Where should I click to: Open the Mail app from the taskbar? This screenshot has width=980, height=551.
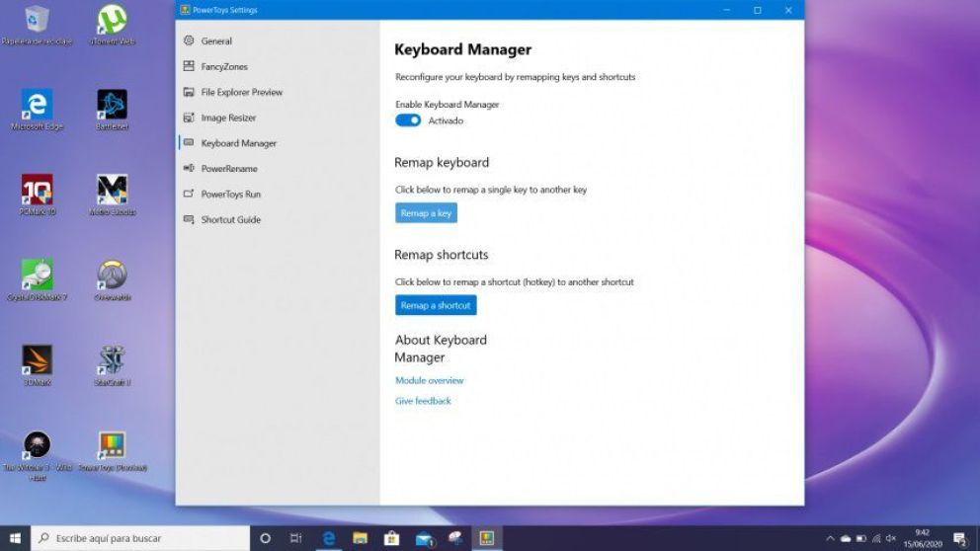pyautogui.click(x=425, y=538)
